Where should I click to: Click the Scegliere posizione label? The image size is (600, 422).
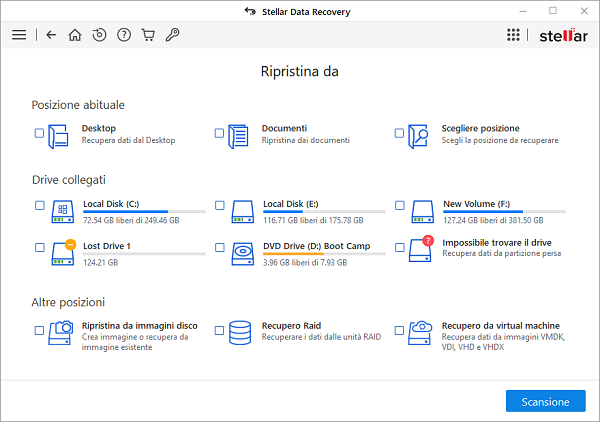coord(480,128)
